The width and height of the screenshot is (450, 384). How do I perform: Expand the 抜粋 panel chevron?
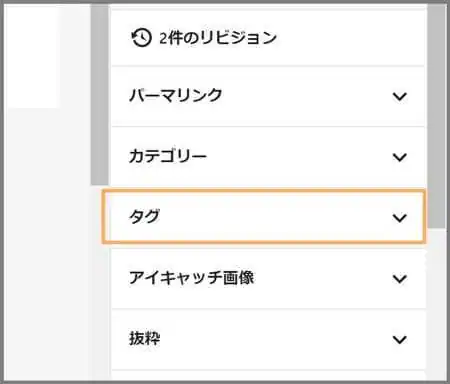pyautogui.click(x=399, y=339)
